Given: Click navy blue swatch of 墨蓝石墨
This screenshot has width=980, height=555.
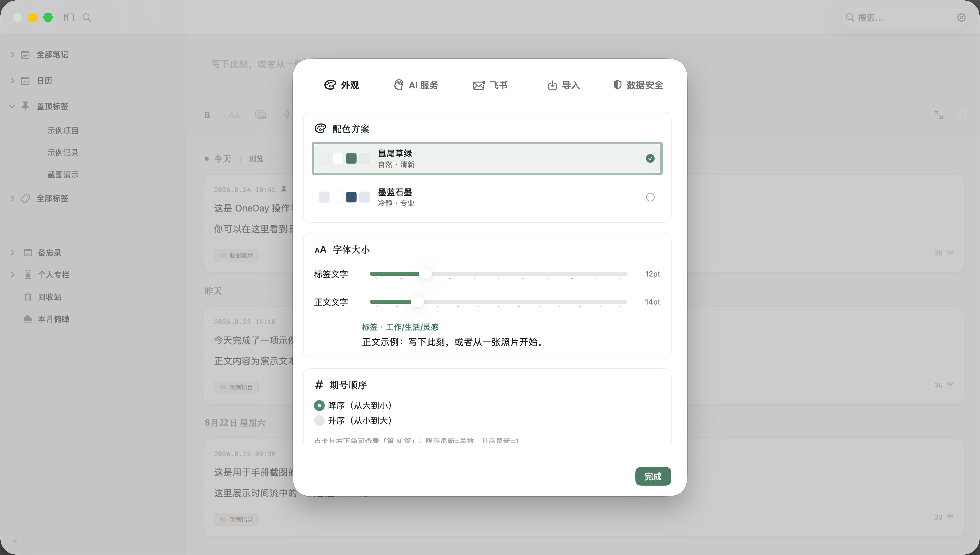Looking at the screenshot, I should tap(351, 197).
